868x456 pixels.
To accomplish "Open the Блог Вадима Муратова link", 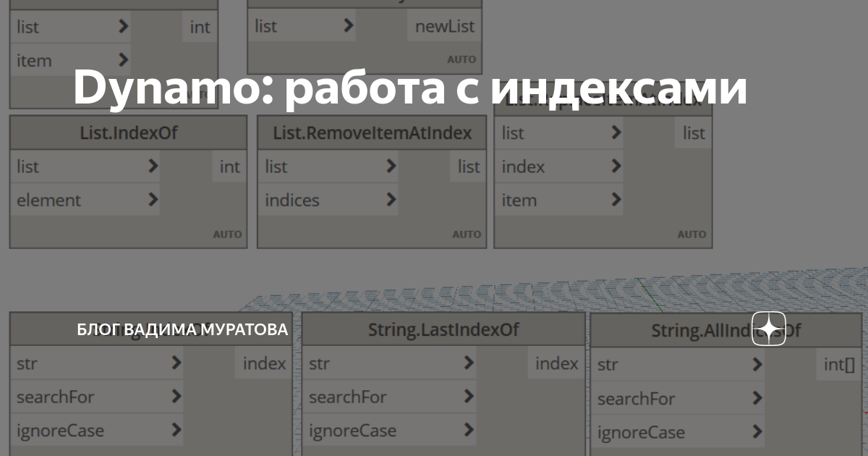I will point(182,329).
